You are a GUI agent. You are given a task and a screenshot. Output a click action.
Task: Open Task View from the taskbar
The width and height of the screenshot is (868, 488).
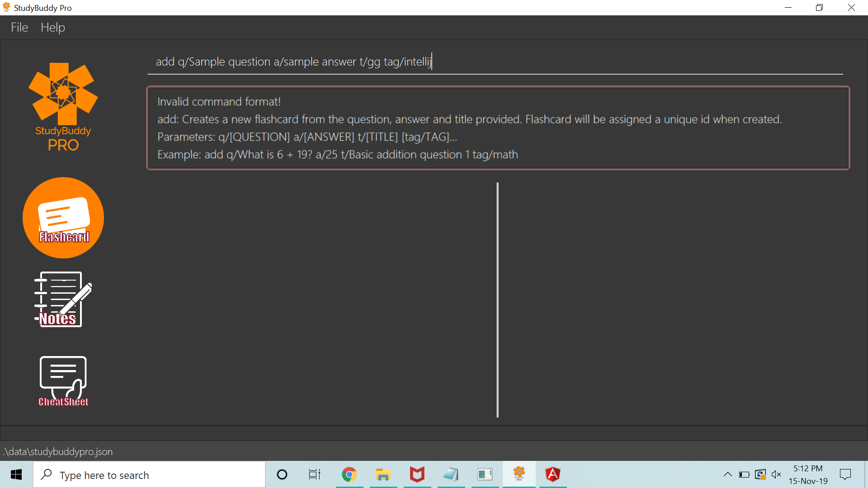pos(315,474)
